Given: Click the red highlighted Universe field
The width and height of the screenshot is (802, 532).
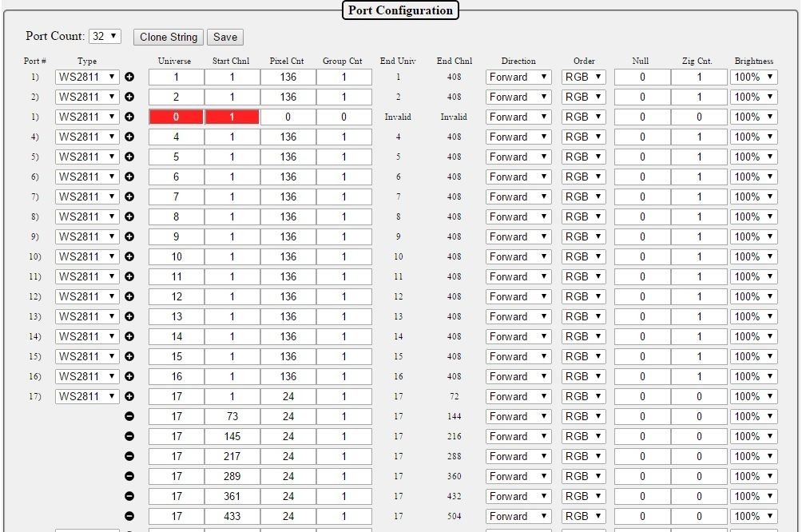Looking at the screenshot, I should [x=176, y=117].
